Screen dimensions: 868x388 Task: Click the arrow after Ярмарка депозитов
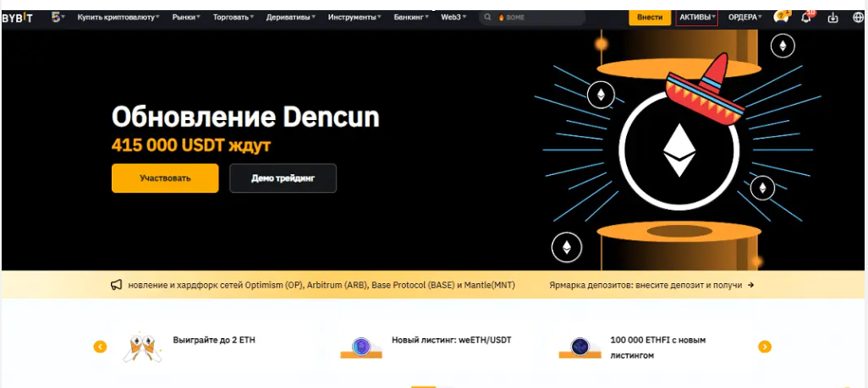[x=750, y=285]
